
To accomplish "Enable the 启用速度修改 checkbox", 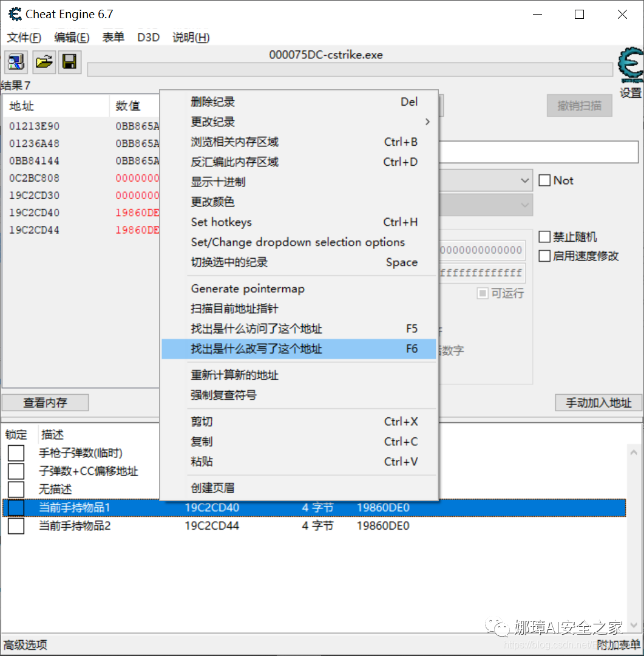I will coord(544,256).
